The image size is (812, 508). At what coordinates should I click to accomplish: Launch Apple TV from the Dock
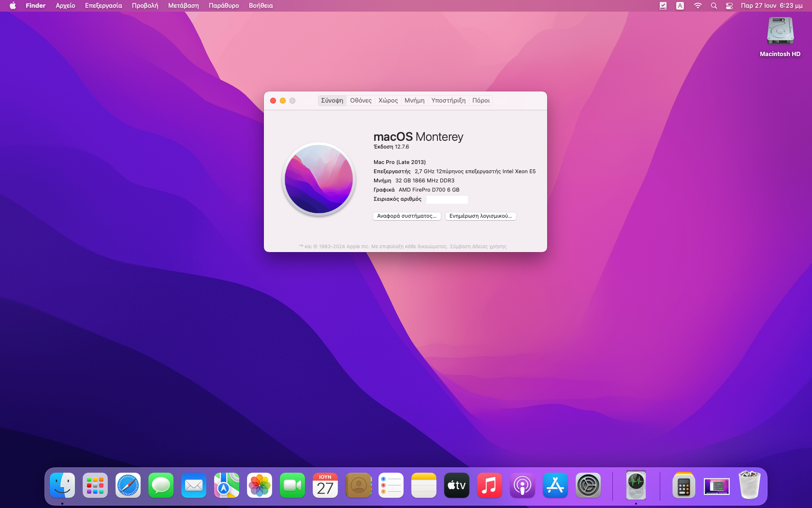coord(457,485)
